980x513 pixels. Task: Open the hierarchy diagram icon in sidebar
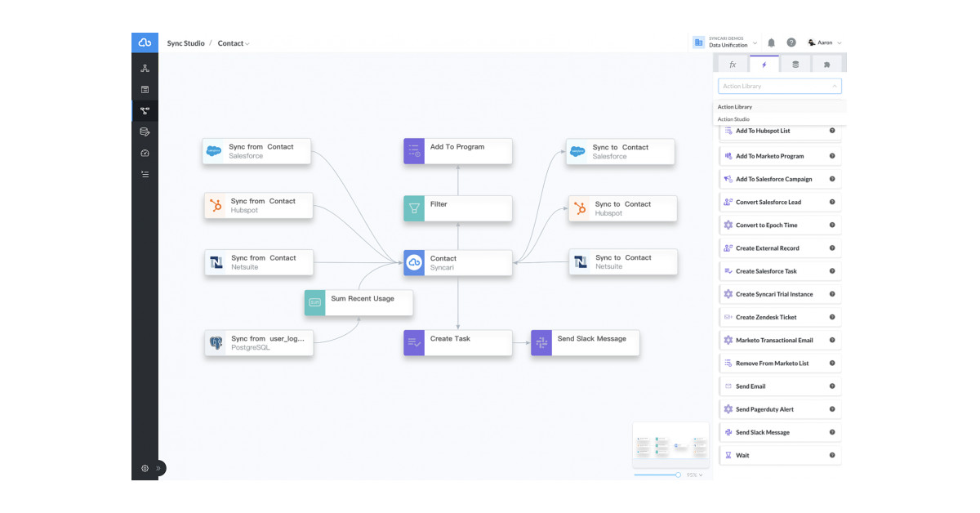pyautogui.click(x=145, y=69)
